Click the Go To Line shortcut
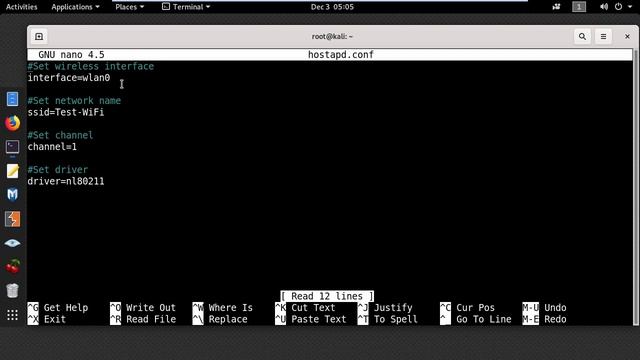The image size is (640, 360). (x=476, y=319)
